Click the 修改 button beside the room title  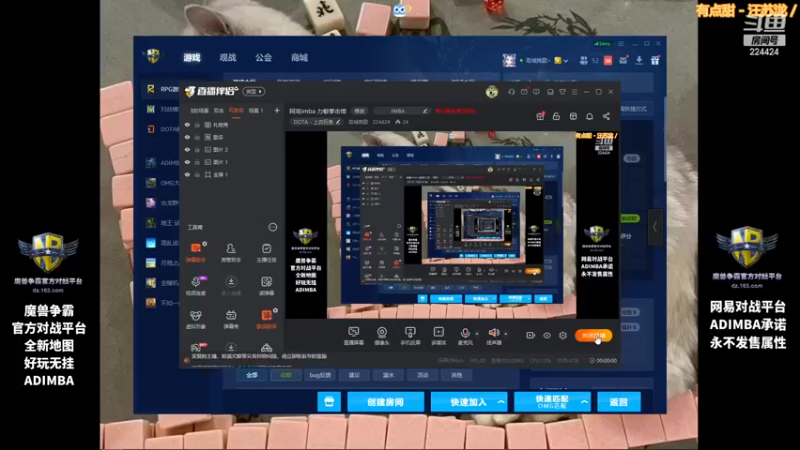coord(360,111)
